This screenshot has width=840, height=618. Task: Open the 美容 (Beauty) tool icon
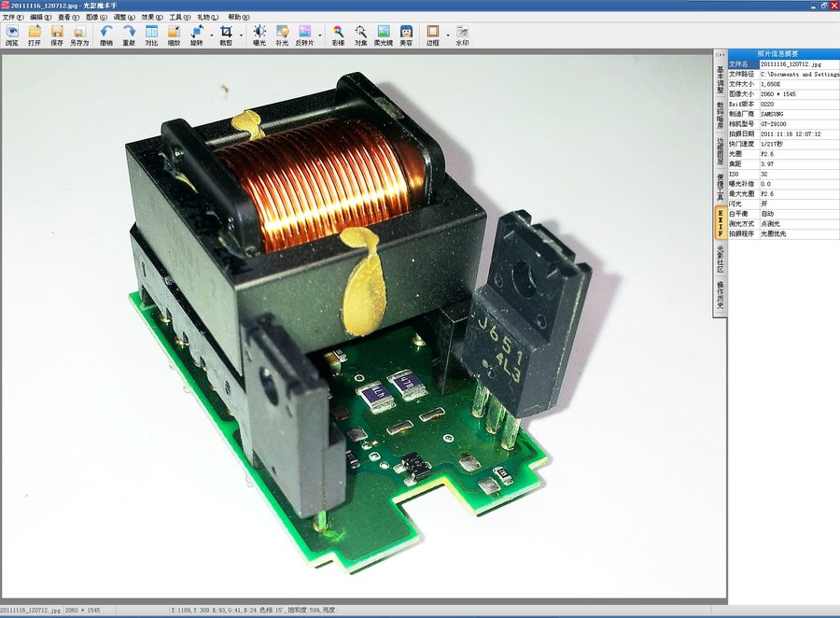(406, 35)
